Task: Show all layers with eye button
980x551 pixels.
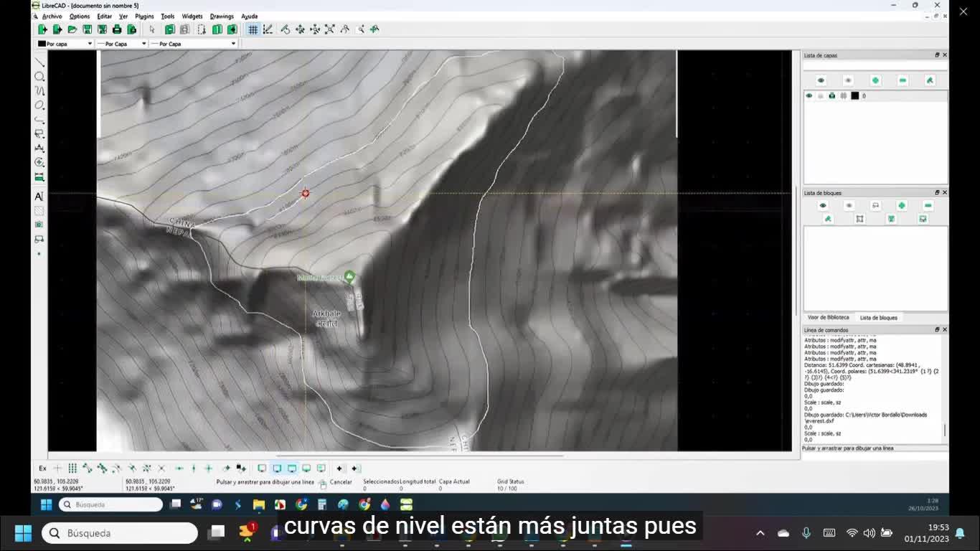Action: (x=821, y=80)
